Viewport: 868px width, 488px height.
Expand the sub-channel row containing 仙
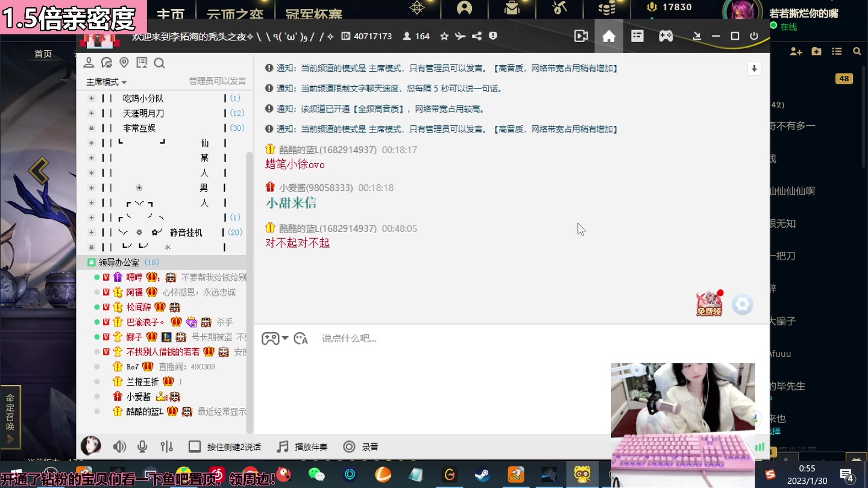pyautogui.click(x=92, y=143)
